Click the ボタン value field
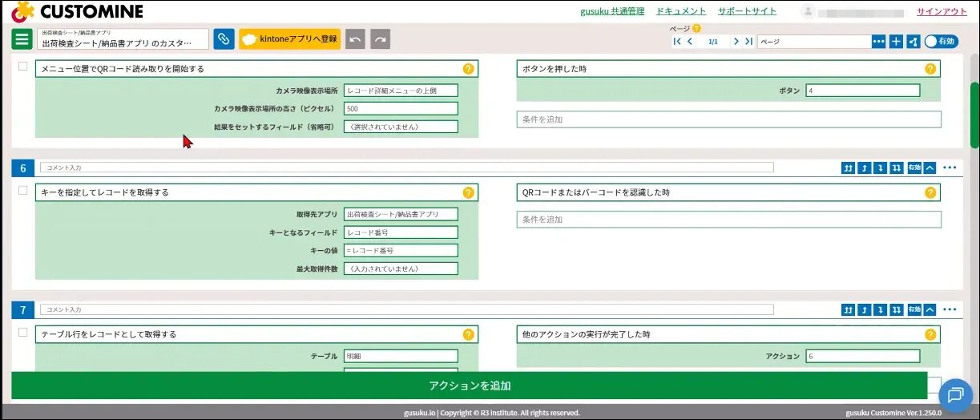980x420 pixels. tap(863, 91)
